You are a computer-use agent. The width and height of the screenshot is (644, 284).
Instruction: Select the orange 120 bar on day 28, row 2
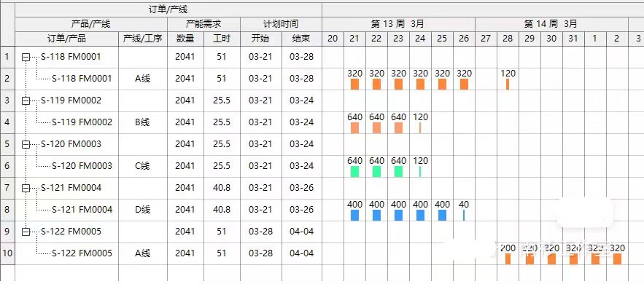pos(508,84)
